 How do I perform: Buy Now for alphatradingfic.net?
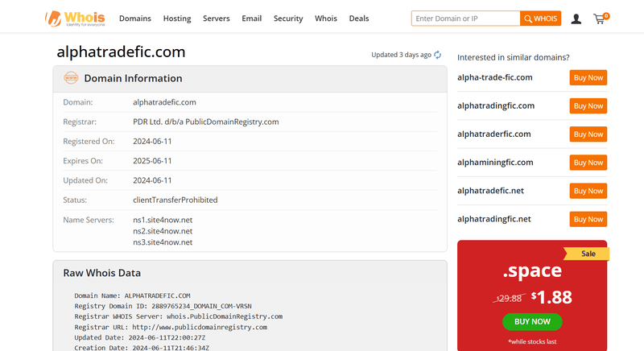(x=588, y=219)
